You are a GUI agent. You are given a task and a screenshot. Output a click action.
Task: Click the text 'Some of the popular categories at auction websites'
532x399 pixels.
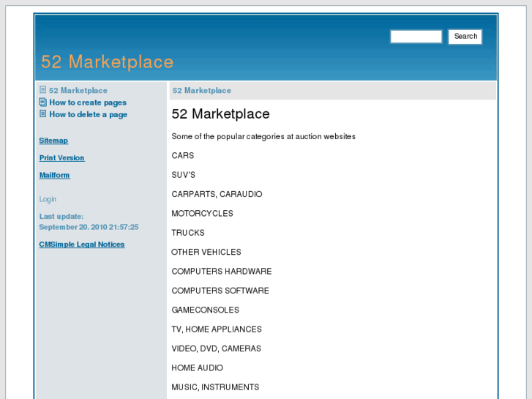coord(263,136)
